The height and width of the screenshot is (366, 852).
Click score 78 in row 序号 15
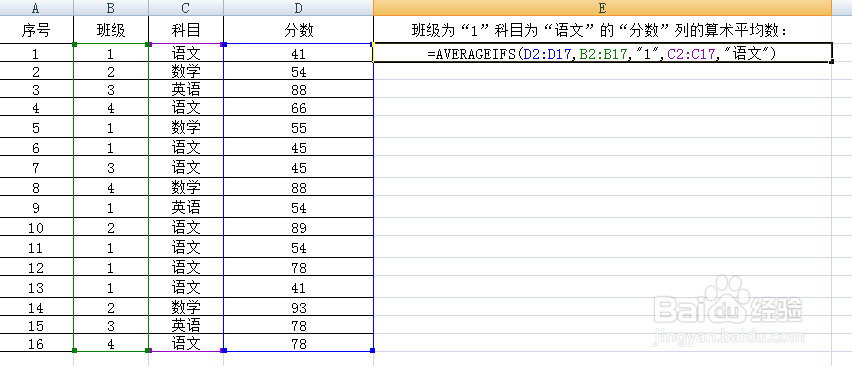pos(298,325)
